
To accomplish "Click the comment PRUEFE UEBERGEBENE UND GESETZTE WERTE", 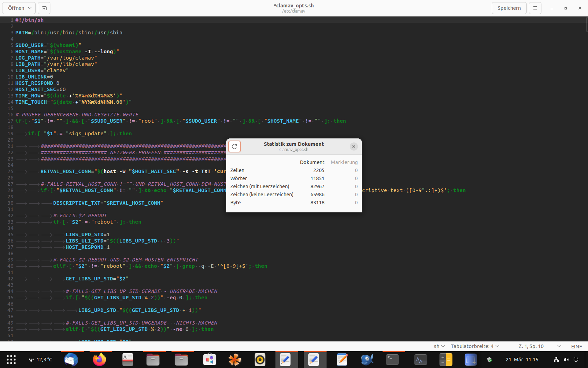I will point(77,115).
